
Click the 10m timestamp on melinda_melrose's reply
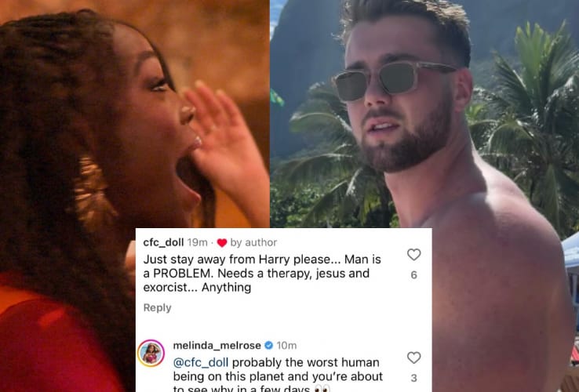[x=286, y=346]
